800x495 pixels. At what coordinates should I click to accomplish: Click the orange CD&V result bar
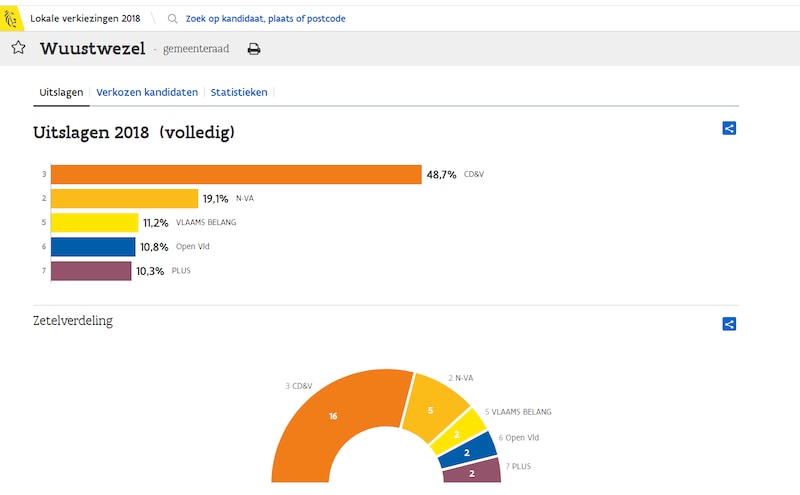pyautogui.click(x=236, y=175)
